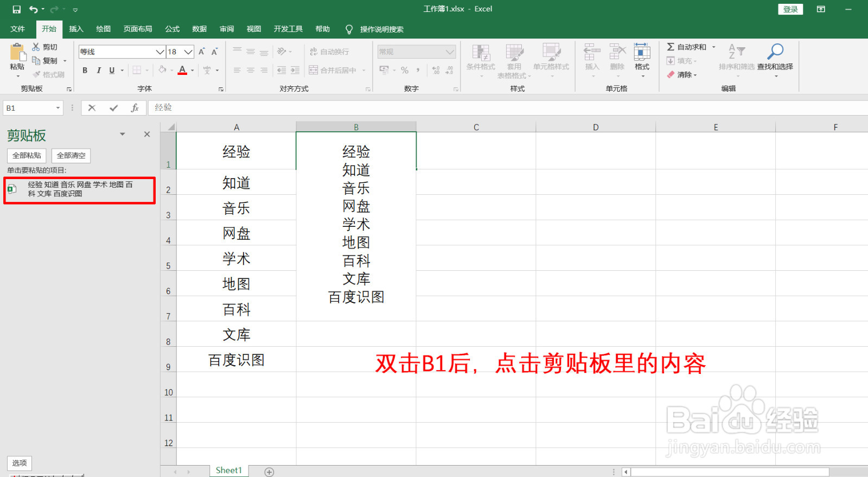Switch to the Page Layout tab
Image resolution: width=868 pixels, height=477 pixels.
click(138, 29)
